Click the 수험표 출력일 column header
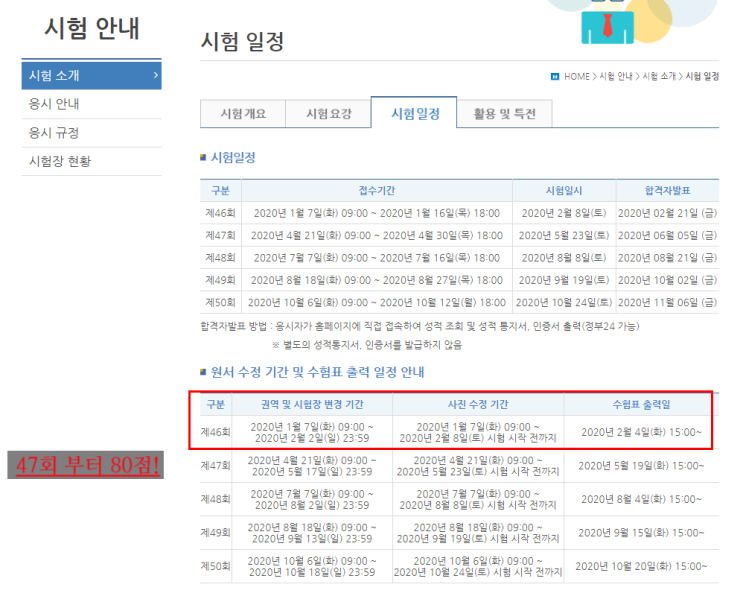743x596 pixels. [x=642, y=404]
